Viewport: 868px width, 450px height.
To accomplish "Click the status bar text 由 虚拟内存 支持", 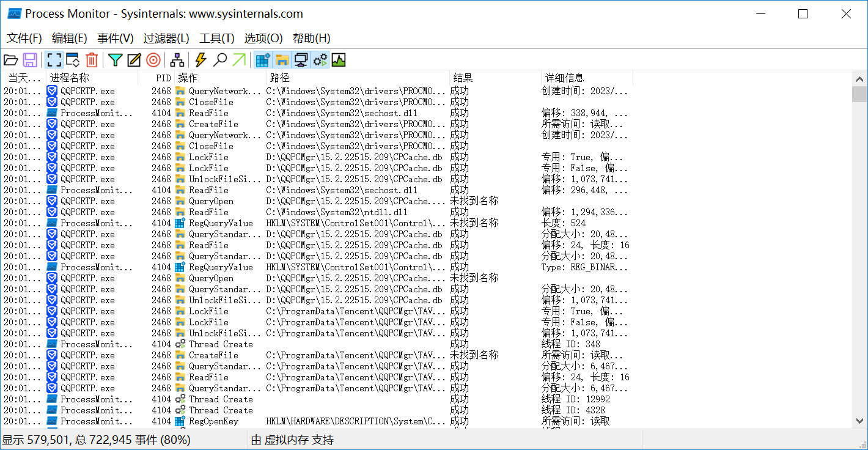I will pyautogui.click(x=292, y=440).
